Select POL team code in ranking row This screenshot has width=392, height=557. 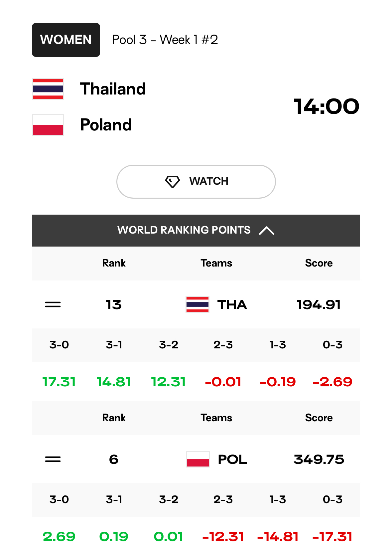tap(232, 460)
